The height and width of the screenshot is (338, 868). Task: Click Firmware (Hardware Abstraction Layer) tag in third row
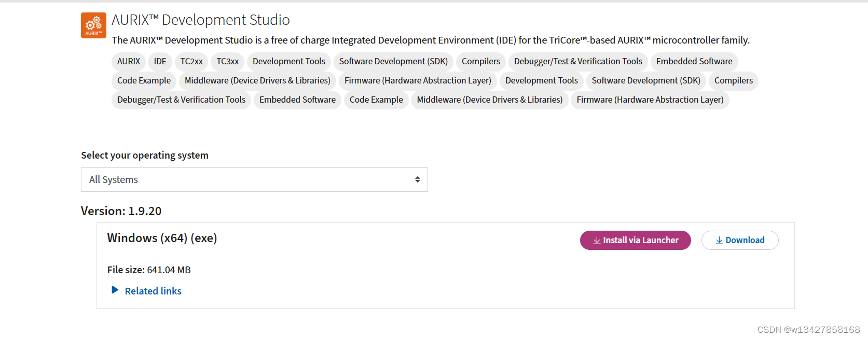point(650,100)
